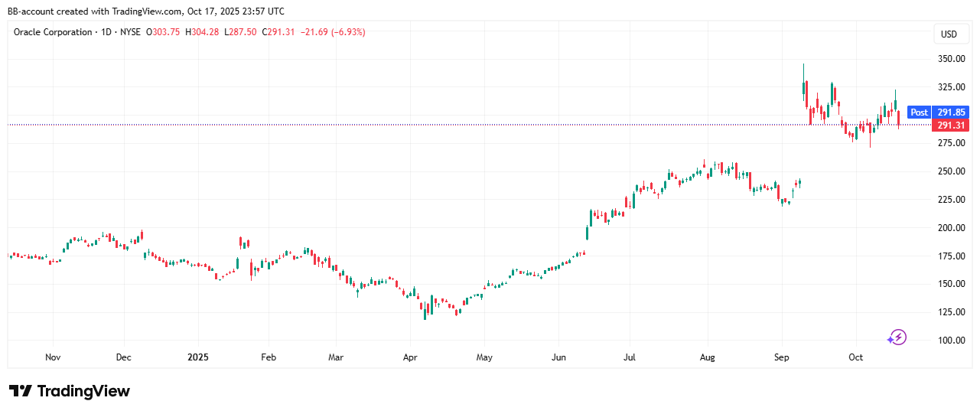Viewport: 980px width, 414px height.
Task: Click the high value 304.28
Action: (x=204, y=32)
